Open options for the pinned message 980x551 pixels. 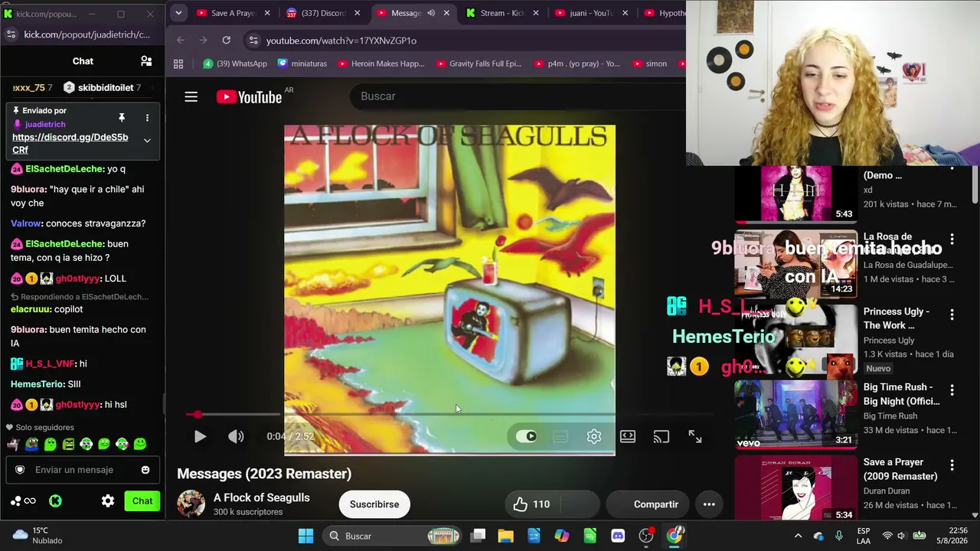point(147,118)
